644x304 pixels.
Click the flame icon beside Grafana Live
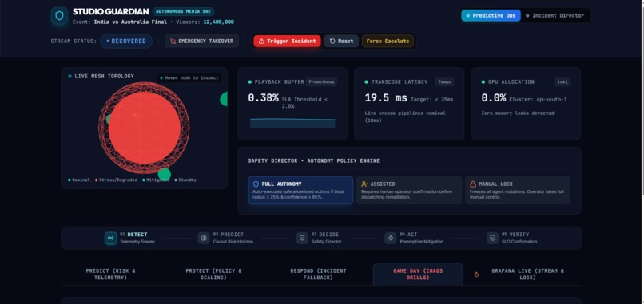[476, 274]
